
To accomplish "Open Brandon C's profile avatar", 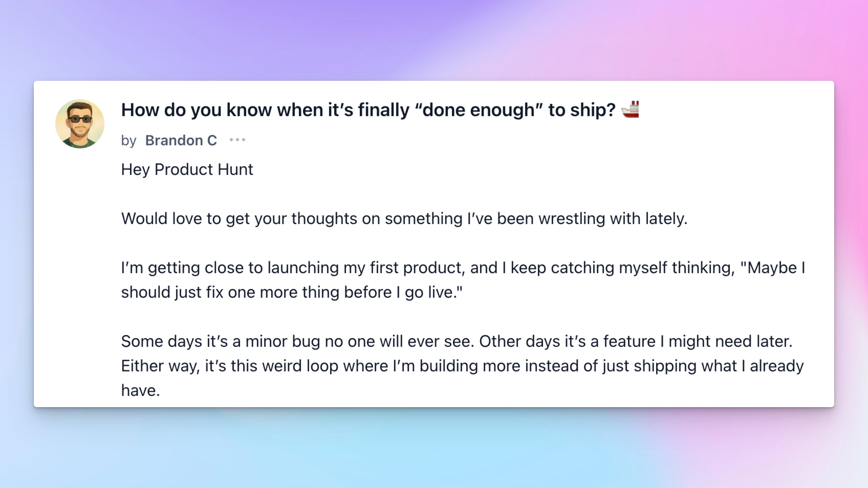I will pos(80,124).
